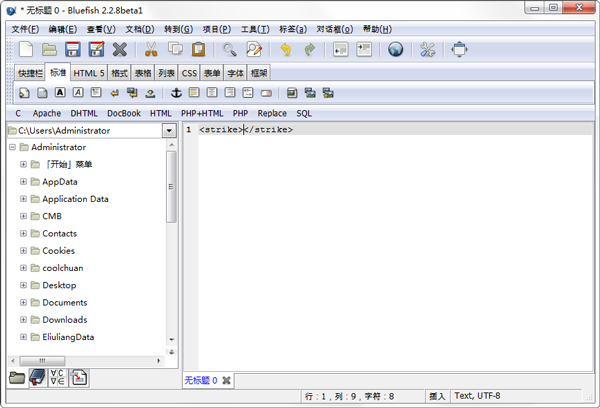
Task: Expand the Contacts folder
Action: point(23,233)
